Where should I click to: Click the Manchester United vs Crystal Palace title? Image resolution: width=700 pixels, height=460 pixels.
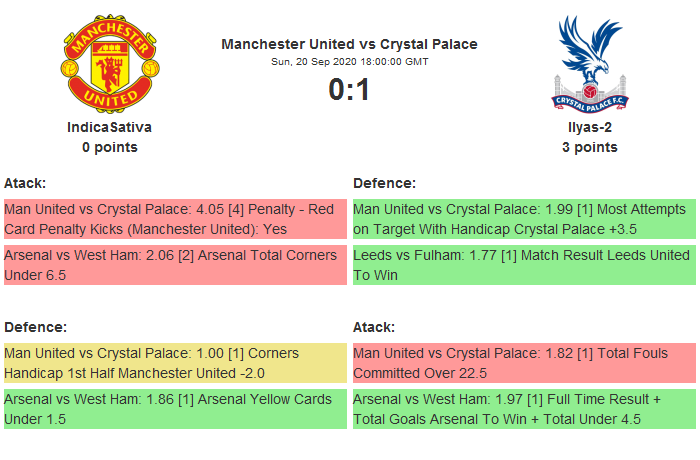click(x=349, y=44)
